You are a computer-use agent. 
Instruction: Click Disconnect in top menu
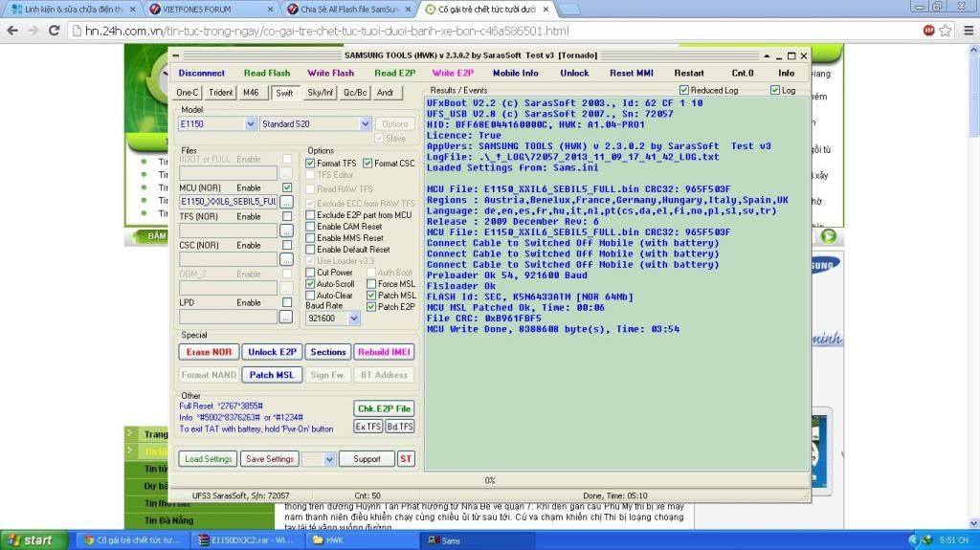pyautogui.click(x=201, y=73)
